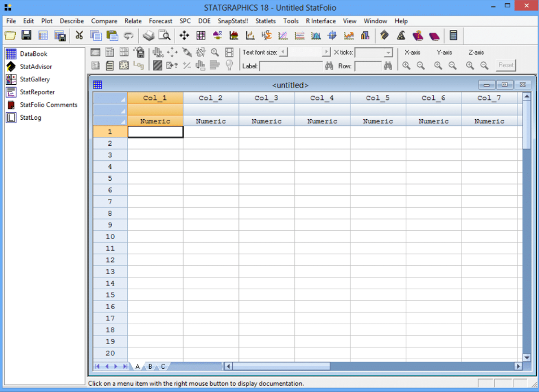The width and height of the screenshot is (539, 392).
Task: Click the Print printer icon
Action: click(148, 36)
